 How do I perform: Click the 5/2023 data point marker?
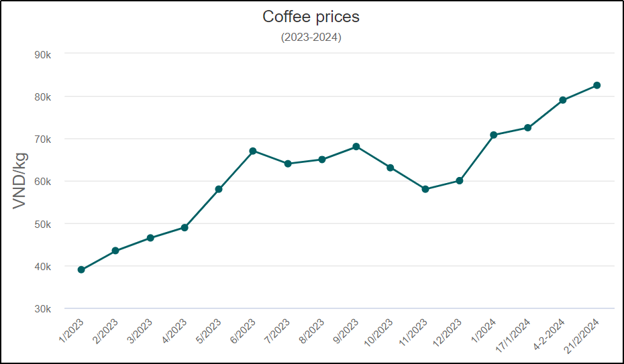pos(219,189)
